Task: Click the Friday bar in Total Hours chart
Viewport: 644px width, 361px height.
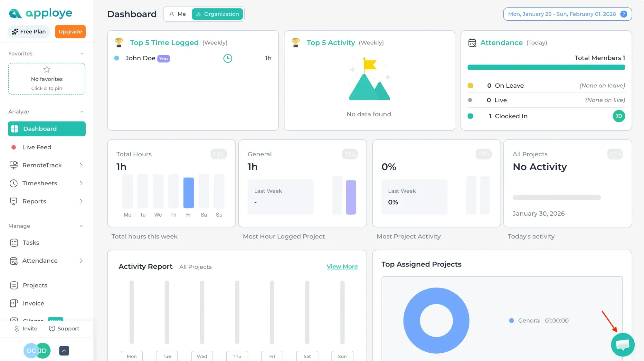Action: tap(188, 193)
